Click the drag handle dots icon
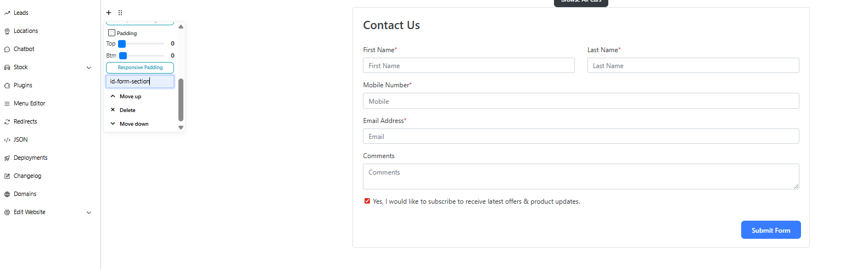This screenshot has height=269, width=868. 120,13
